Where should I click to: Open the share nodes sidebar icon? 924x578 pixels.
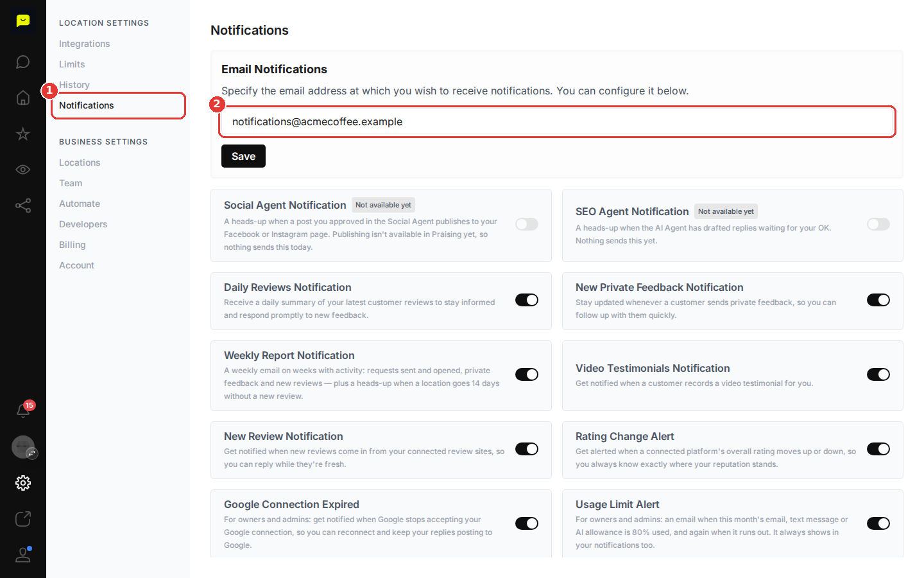pos(23,206)
